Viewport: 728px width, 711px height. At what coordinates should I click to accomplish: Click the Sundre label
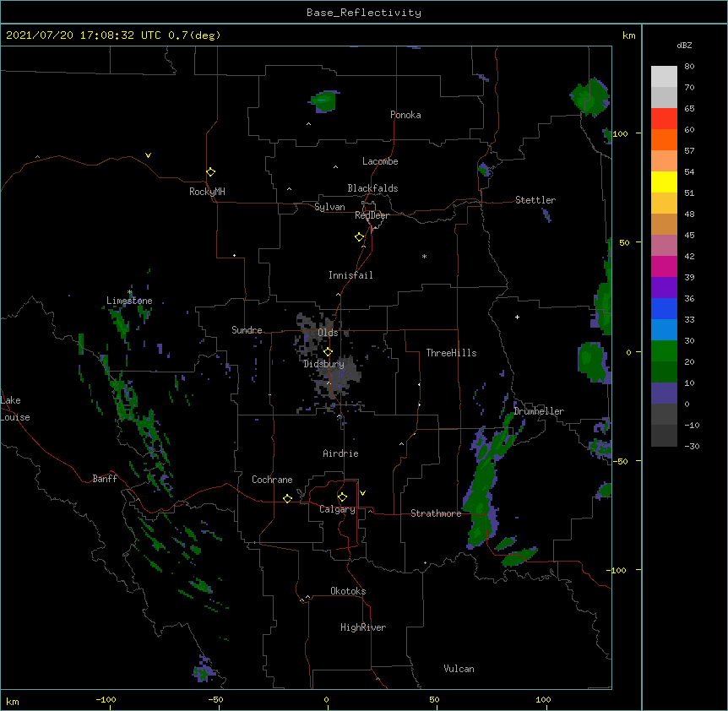point(247,330)
